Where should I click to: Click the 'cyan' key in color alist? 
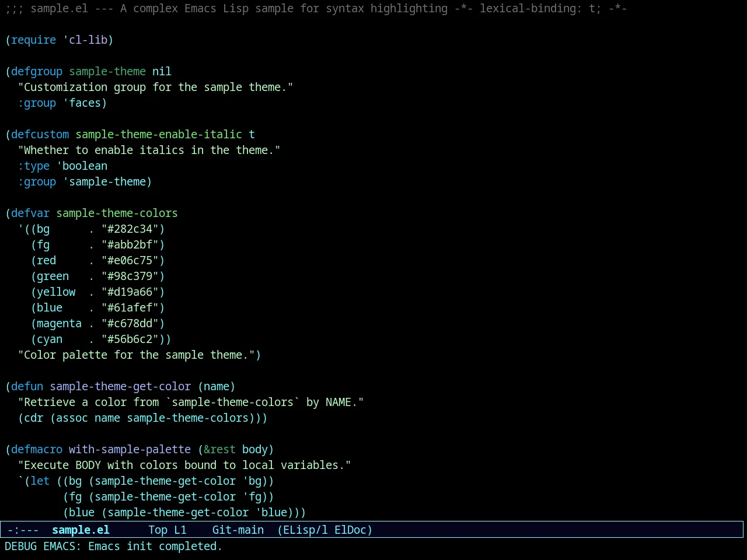click(50, 339)
